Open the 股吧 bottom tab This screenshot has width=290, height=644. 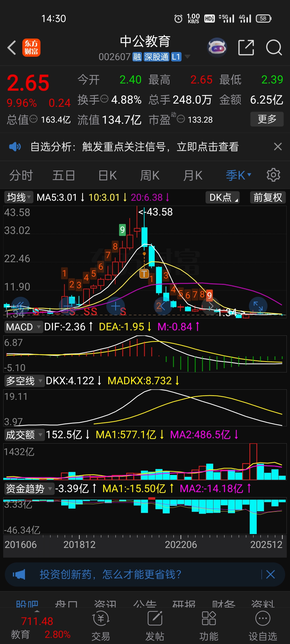pyautogui.click(x=27, y=604)
